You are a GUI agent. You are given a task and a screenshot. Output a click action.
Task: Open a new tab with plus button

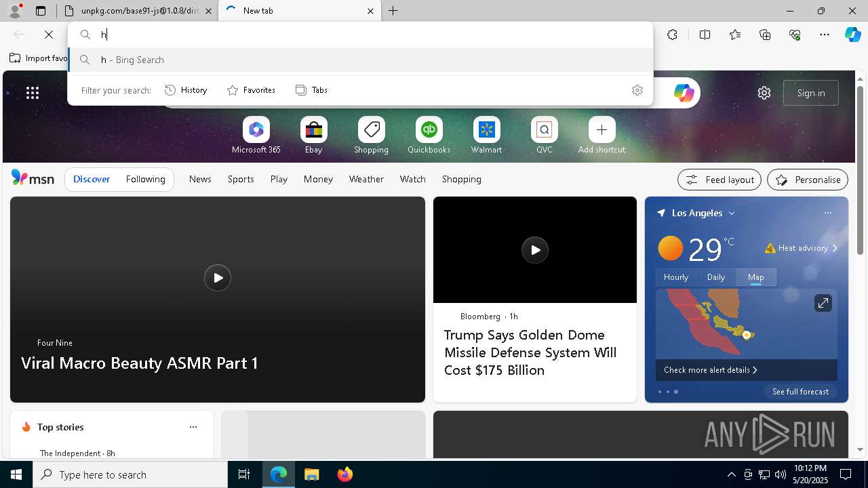coord(393,11)
